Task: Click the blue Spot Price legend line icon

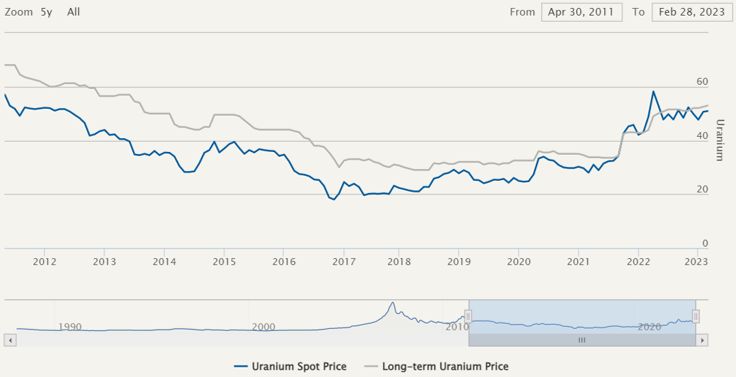Action: [240, 366]
